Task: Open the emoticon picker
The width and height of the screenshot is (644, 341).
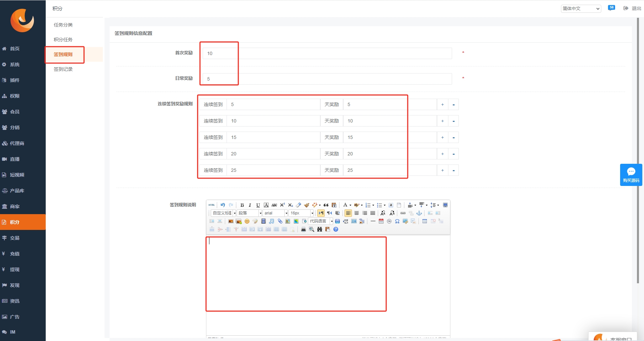Action: pos(247,221)
